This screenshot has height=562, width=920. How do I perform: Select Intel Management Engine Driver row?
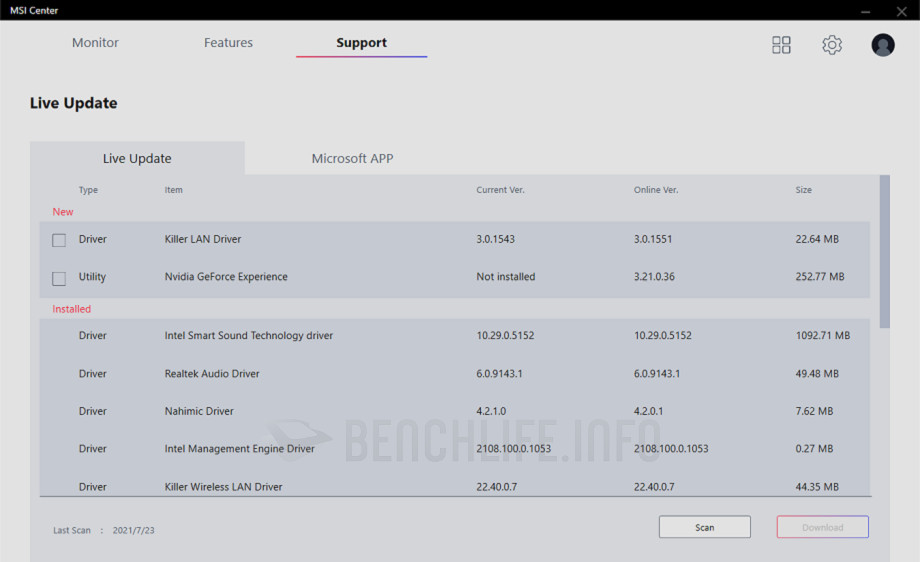[455, 449]
